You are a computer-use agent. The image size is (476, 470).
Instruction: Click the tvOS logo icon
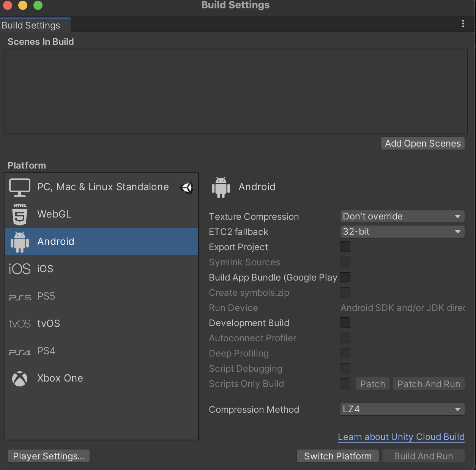(x=20, y=323)
